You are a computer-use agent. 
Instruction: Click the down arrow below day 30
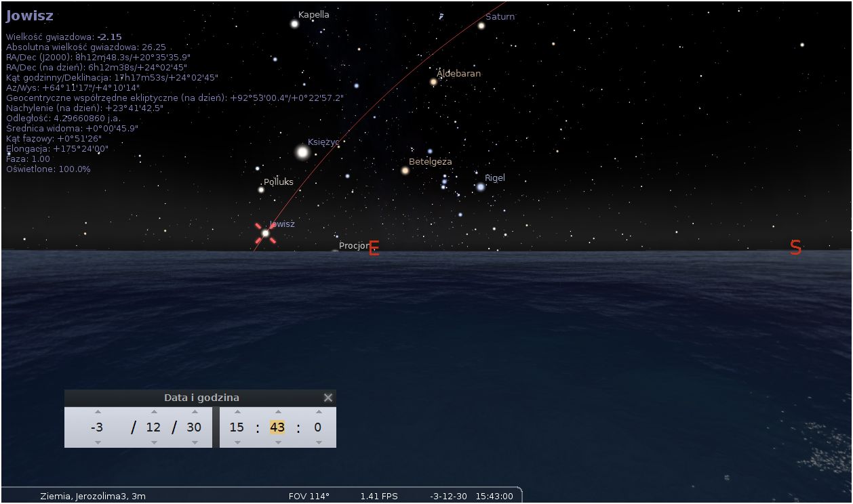[x=194, y=442]
